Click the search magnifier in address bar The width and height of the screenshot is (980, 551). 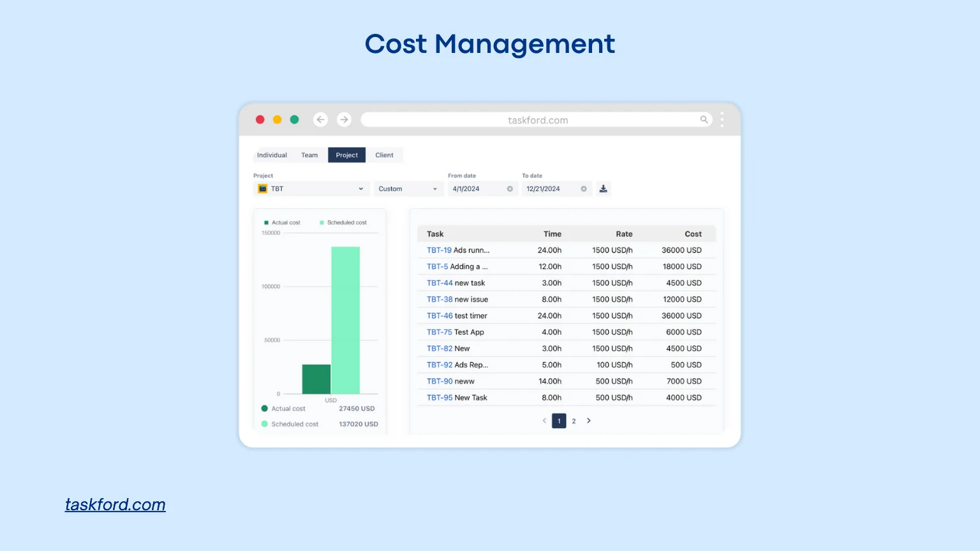(704, 120)
